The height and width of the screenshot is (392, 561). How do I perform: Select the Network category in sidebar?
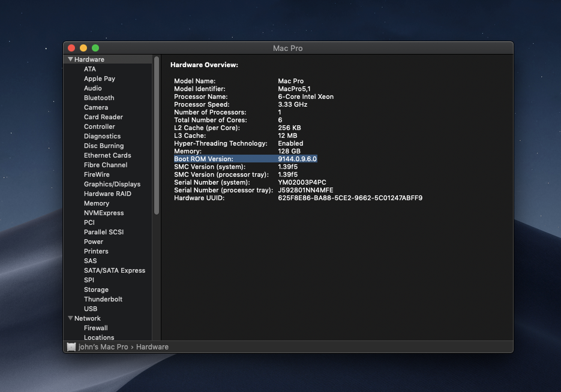(87, 318)
